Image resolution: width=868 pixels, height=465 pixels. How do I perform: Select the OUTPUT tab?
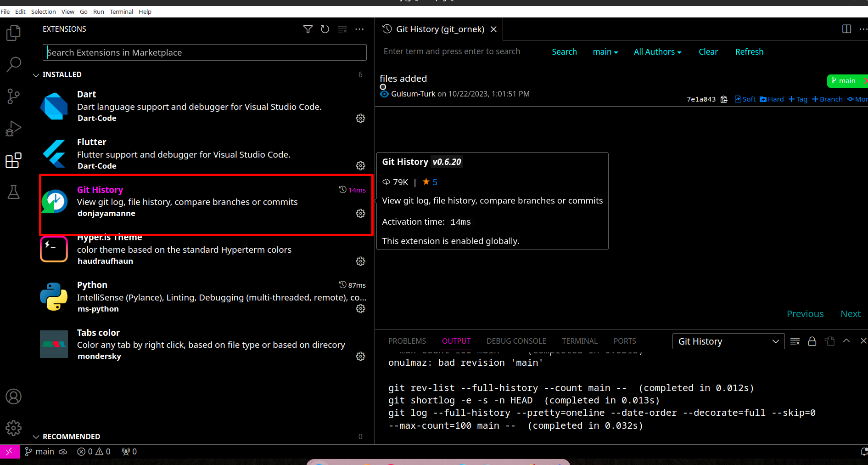pyautogui.click(x=456, y=341)
